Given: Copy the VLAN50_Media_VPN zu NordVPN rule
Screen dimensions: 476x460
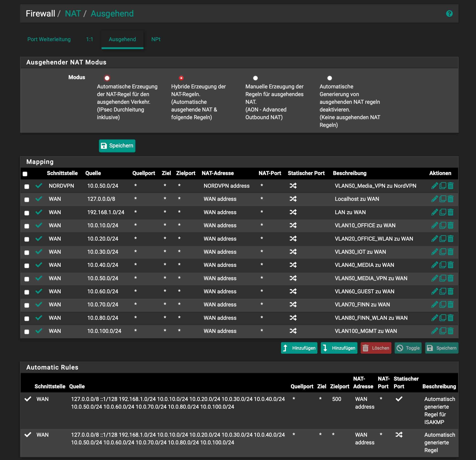Looking at the screenshot, I should [443, 186].
